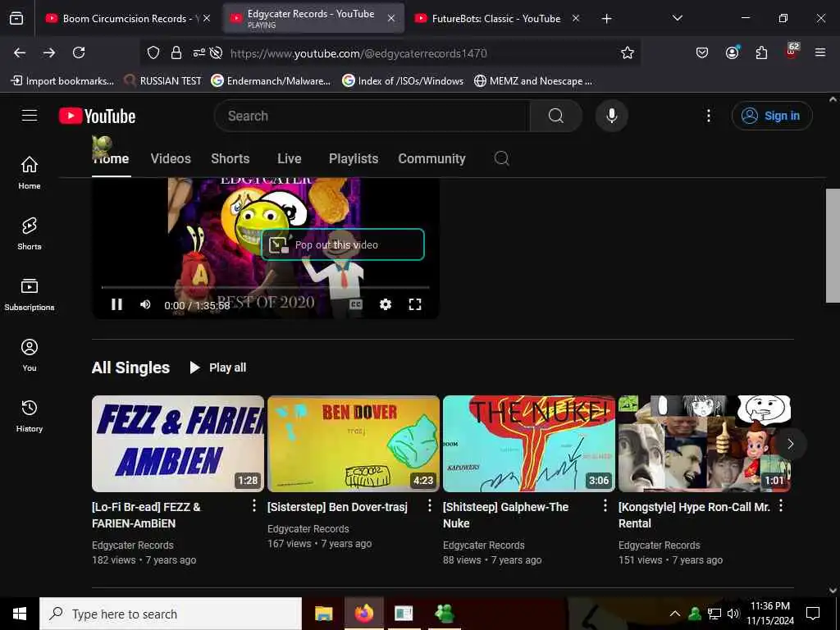
Task: Open options for Hype Ron-Call Mr. Rental
Action: coord(781,505)
